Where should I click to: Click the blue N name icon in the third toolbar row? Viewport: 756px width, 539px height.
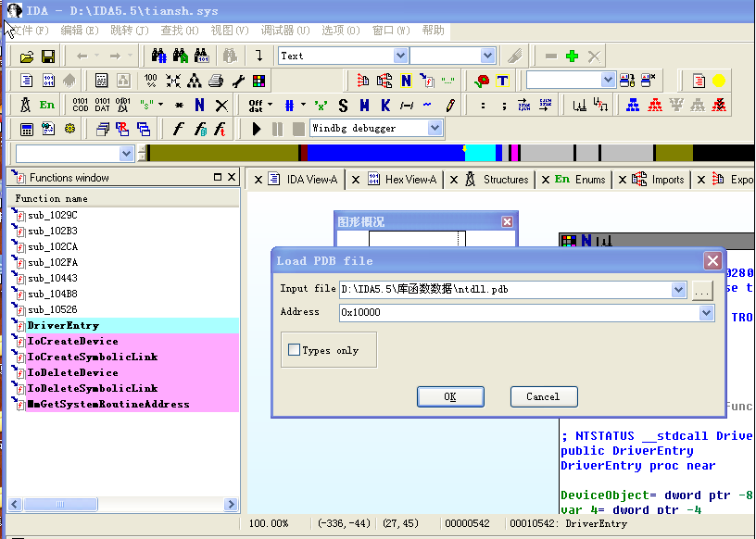click(199, 105)
